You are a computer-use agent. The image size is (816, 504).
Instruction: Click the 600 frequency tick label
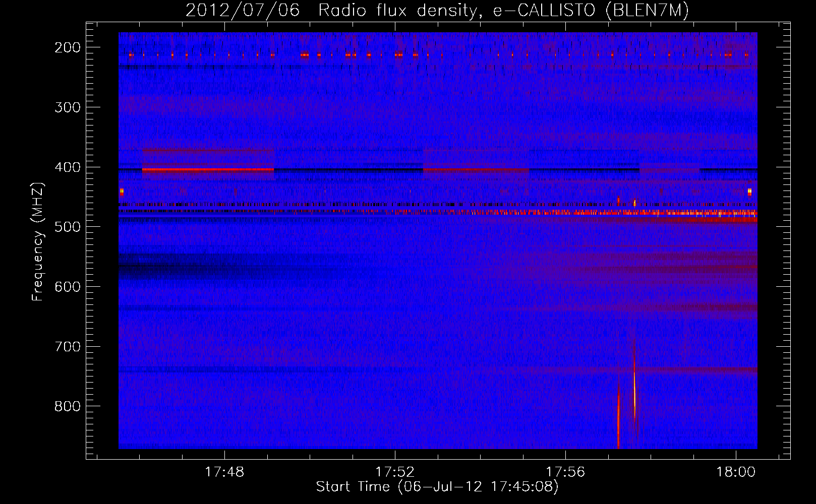[x=68, y=287]
